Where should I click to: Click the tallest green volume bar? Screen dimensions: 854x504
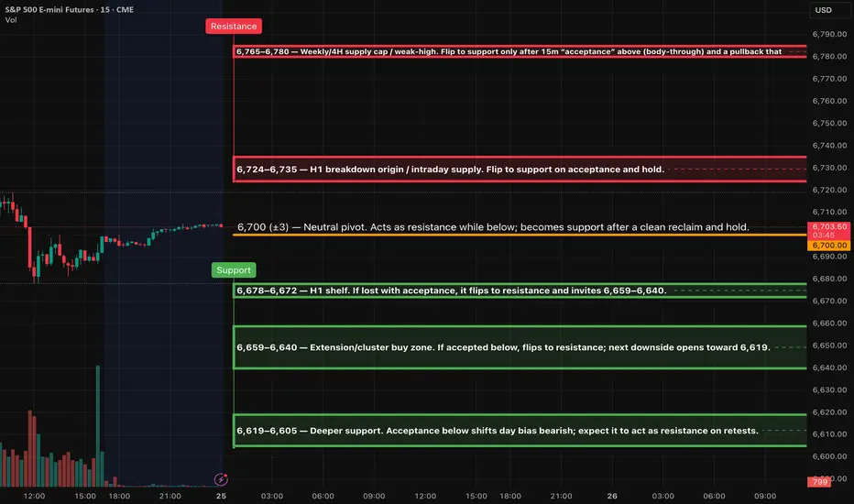97,420
